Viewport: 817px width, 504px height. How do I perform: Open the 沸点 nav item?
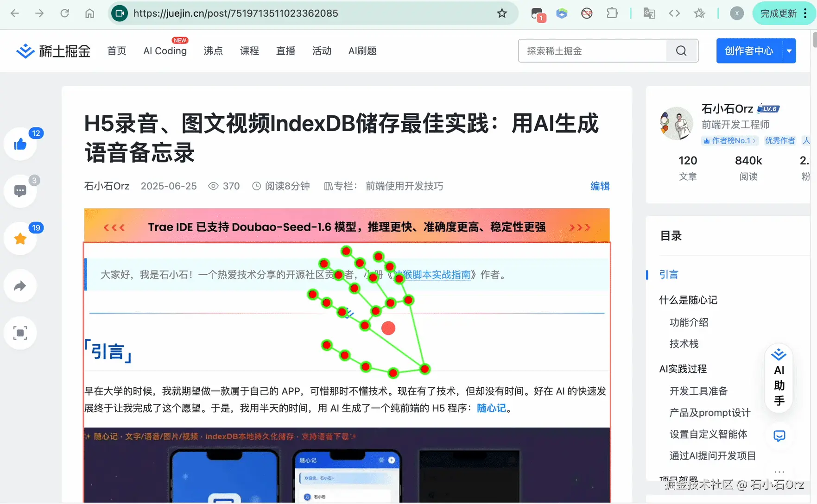pyautogui.click(x=213, y=51)
